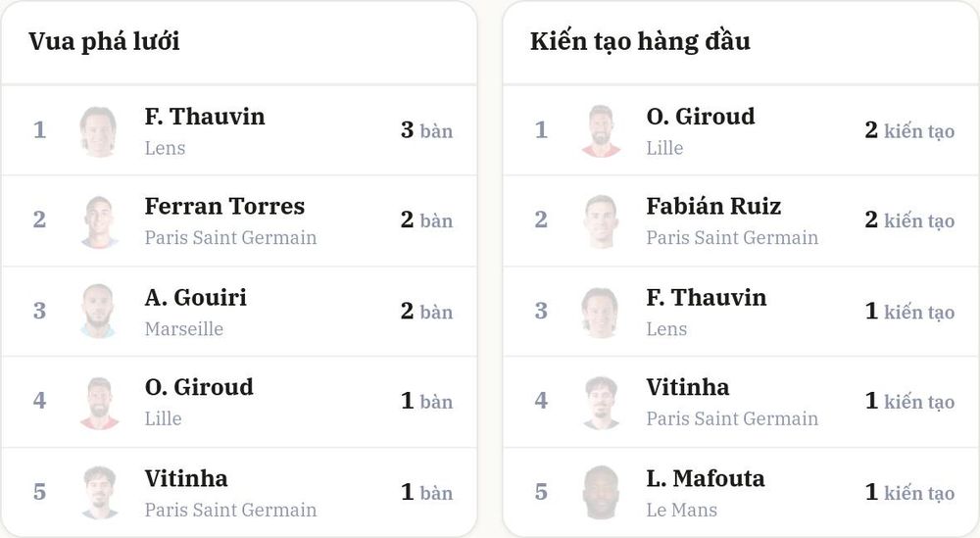Open Ferran Torres player avatar

click(x=99, y=221)
